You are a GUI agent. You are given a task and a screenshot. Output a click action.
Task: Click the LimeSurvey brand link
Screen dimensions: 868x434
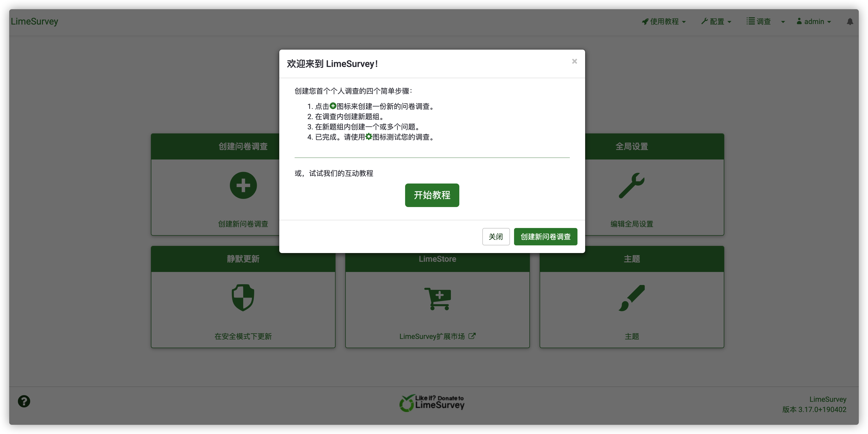point(34,21)
